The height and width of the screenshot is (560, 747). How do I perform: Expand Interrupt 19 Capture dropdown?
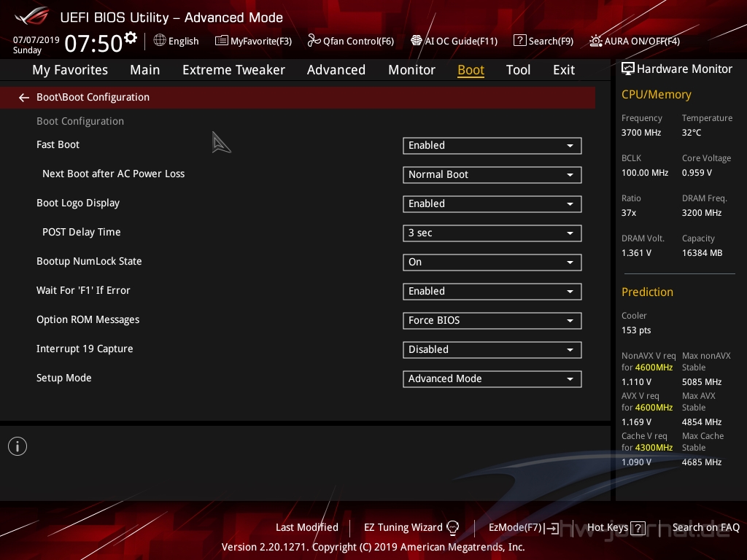point(492,350)
